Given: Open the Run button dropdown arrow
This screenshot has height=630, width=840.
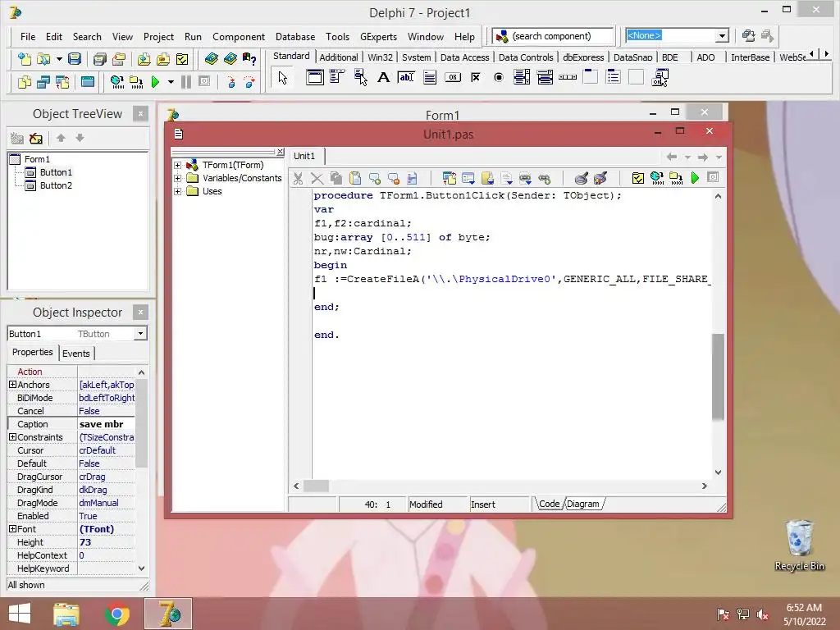Looking at the screenshot, I should [171, 82].
